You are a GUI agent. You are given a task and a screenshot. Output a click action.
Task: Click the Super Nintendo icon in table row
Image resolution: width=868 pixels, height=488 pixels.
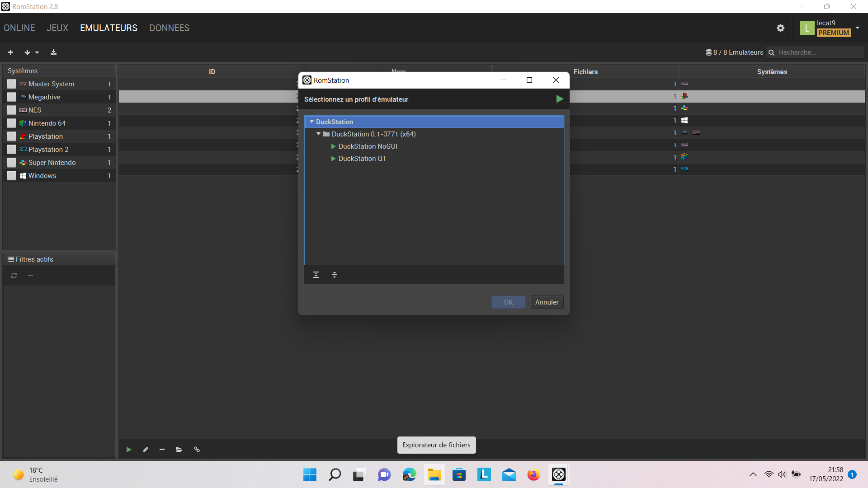coord(684,108)
